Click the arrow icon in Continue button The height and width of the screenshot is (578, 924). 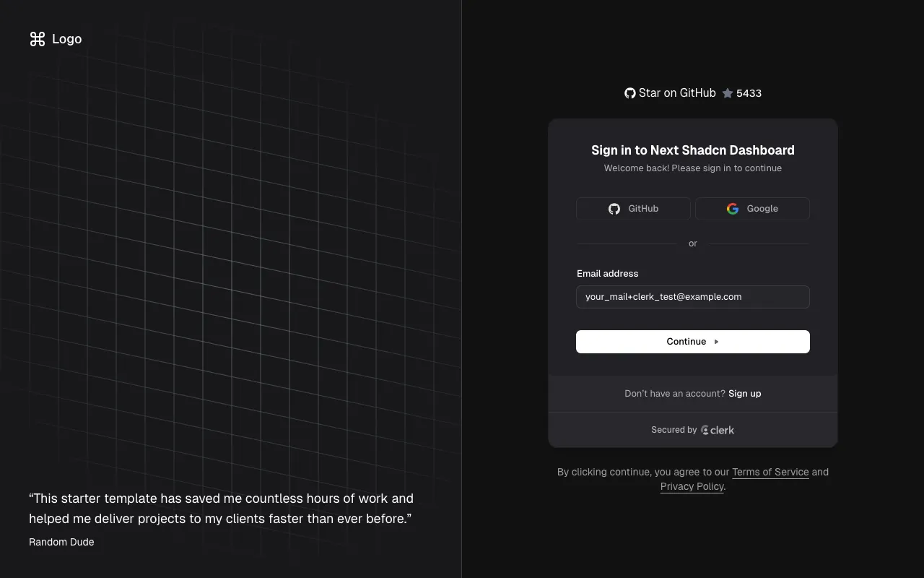pyautogui.click(x=716, y=342)
